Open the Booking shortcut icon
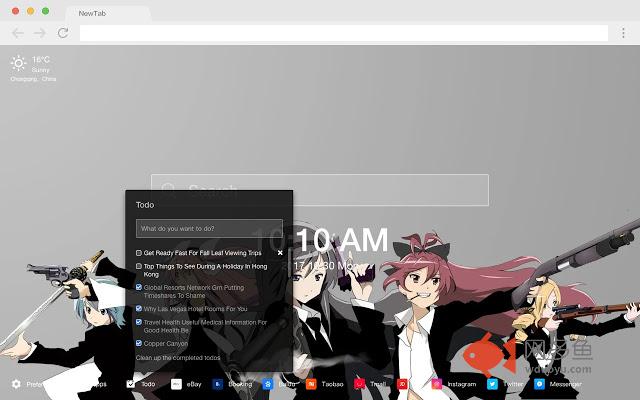This screenshot has width=640, height=400. [218, 384]
